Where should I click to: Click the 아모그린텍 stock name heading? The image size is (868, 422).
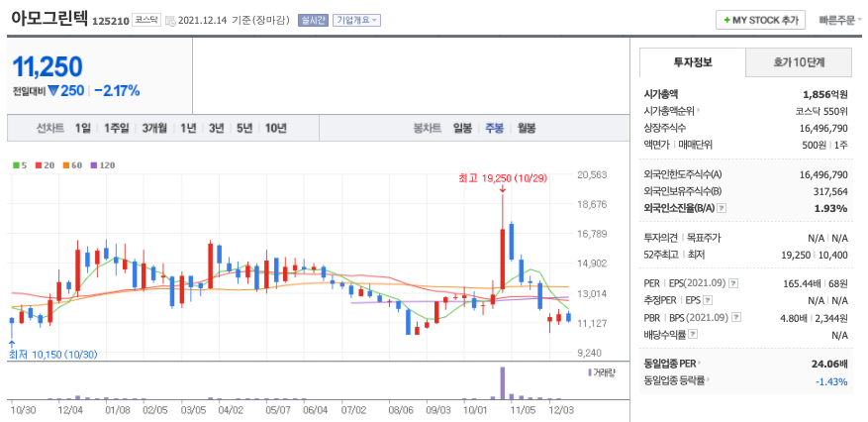(48, 18)
